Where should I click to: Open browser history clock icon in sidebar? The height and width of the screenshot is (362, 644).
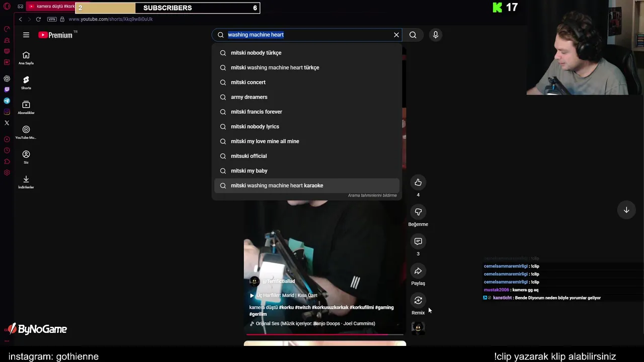pyautogui.click(x=7, y=150)
